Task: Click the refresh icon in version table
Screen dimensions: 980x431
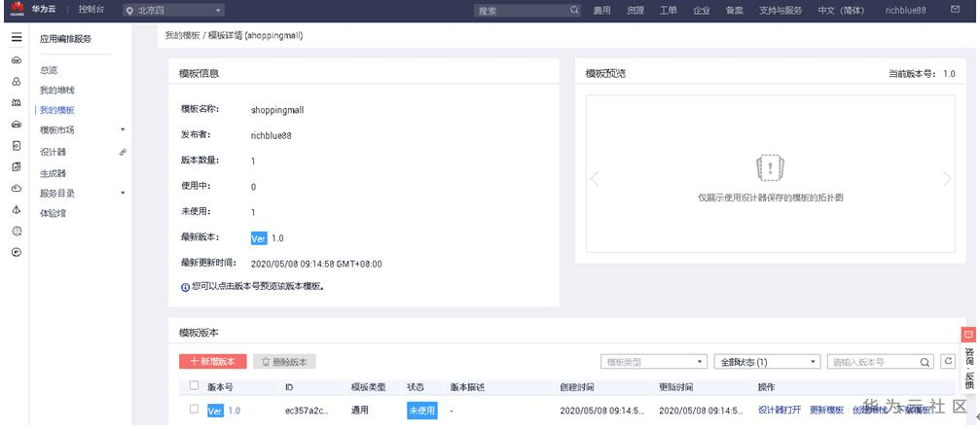Action: point(948,361)
